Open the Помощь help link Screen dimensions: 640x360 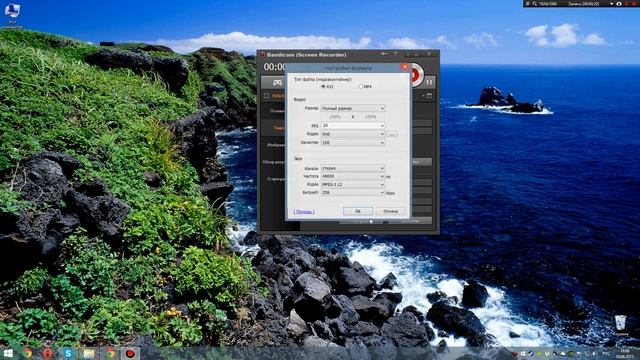tap(304, 211)
